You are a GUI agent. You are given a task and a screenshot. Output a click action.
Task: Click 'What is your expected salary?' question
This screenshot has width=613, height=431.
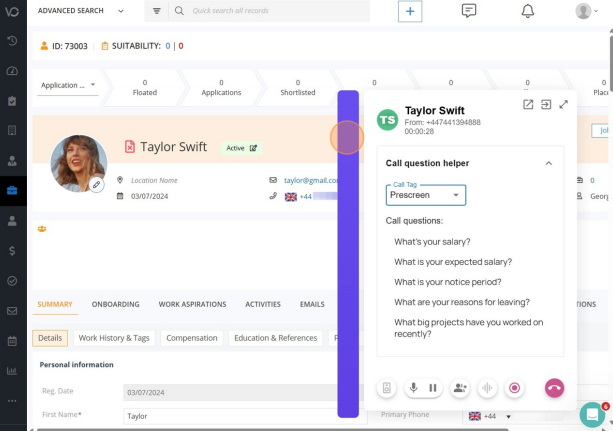click(x=453, y=262)
